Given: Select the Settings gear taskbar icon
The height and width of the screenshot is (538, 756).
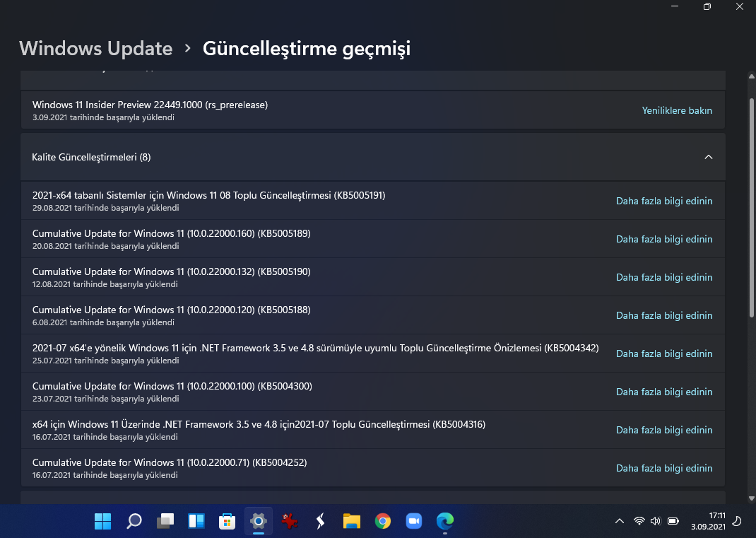Looking at the screenshot, I should (259, 520).
